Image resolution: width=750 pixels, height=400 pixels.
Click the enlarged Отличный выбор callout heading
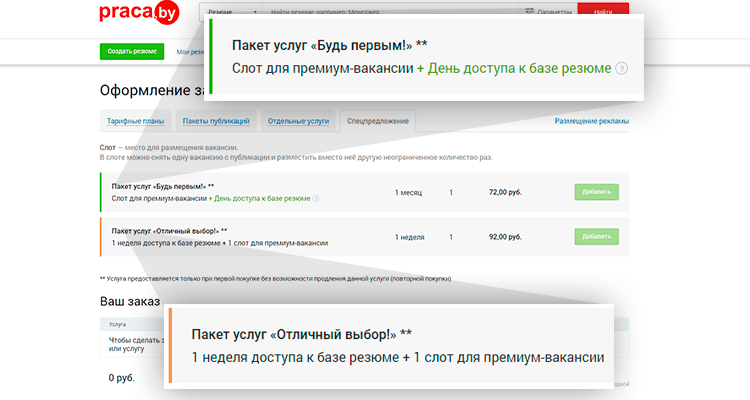tap(301, 333)
